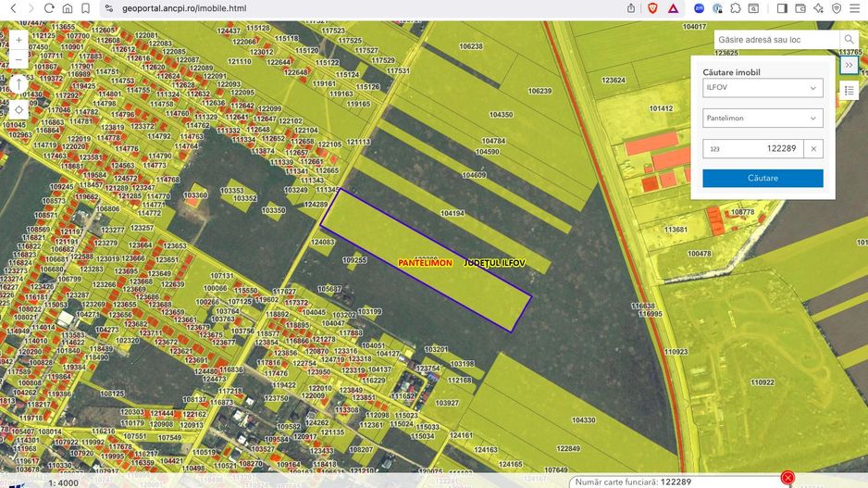This screenshot has height=488, width=868.
Task: Open the ILFOV county dropdown
Action: [762, 88]
